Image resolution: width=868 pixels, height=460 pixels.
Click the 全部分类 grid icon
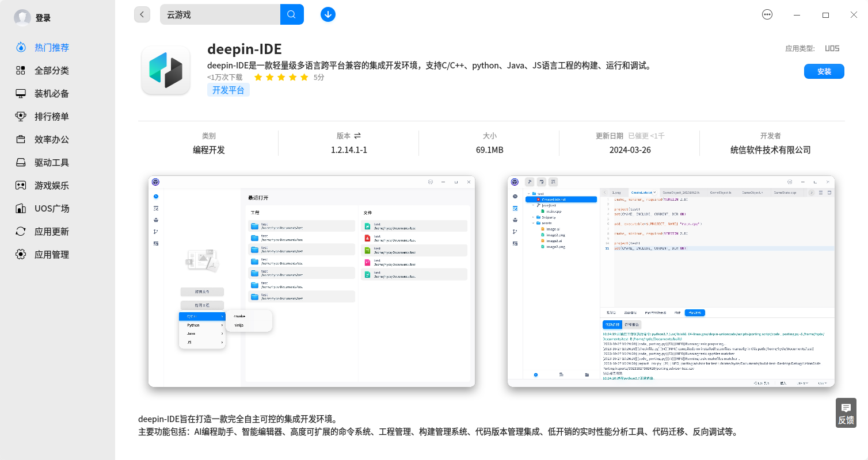[21, 70]
